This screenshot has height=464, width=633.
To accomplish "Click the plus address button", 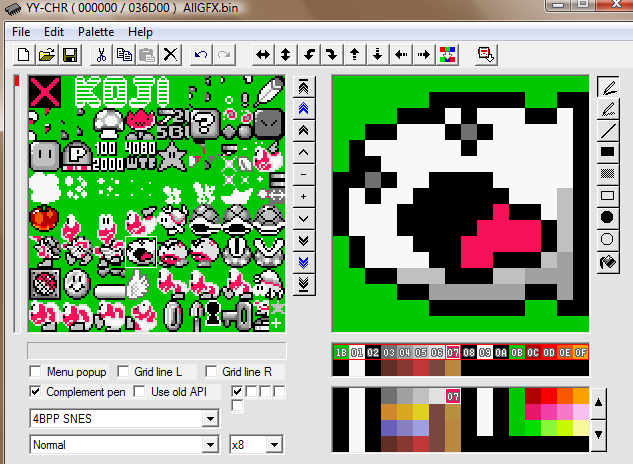I will click(x=304, y=197).
